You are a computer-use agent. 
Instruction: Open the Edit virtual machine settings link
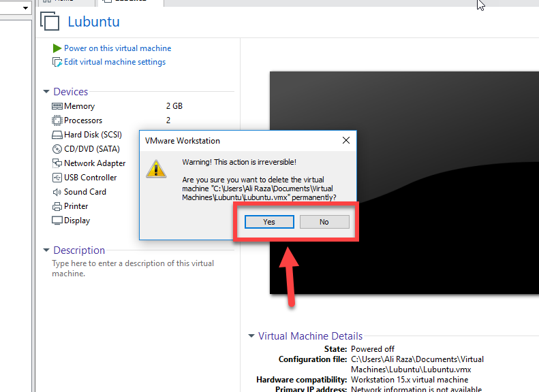114,62
